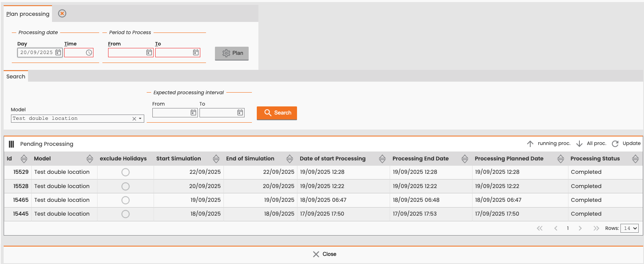Viewport: 644px width, 264px height.
Task: Select row with Id 15528
Action: point(323,186)
